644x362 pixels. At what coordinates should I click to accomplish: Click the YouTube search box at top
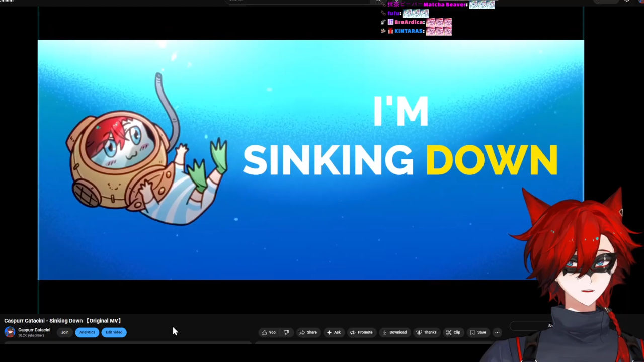(x=297, y=1)
